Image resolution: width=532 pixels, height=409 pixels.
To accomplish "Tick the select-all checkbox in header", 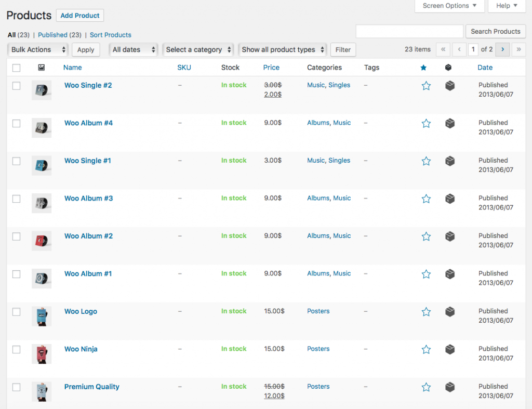I will (16, 68).
